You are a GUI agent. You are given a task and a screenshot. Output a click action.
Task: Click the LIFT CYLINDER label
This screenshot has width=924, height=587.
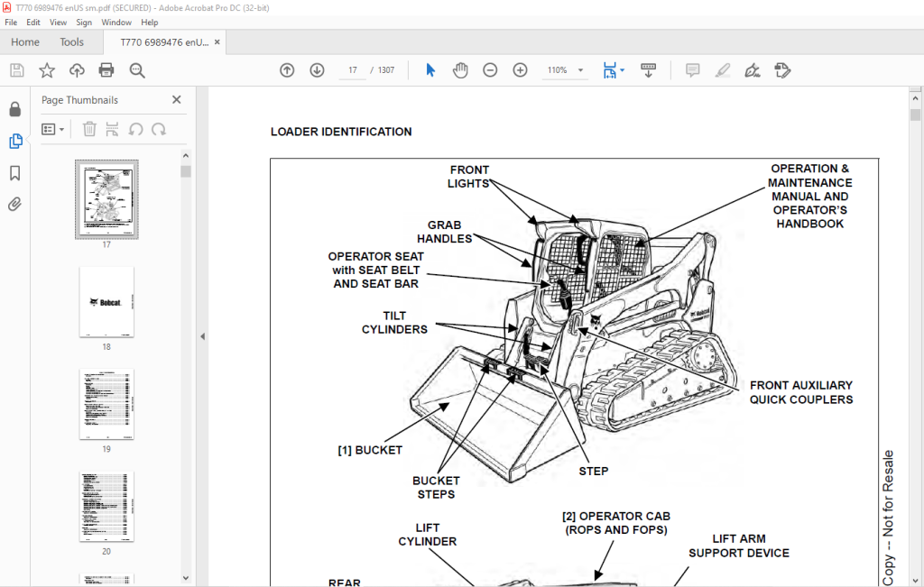pyautogui.click(x=427, y=535)
